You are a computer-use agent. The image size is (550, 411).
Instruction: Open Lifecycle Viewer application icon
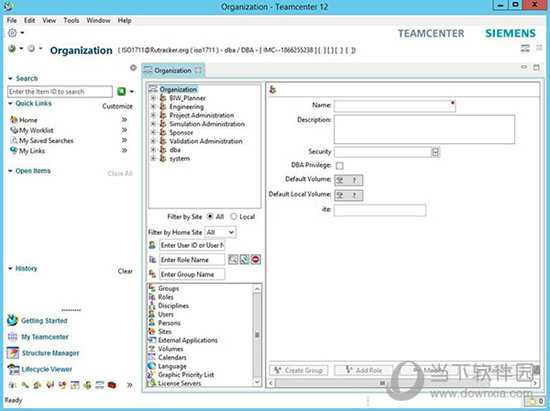point(13,369)
